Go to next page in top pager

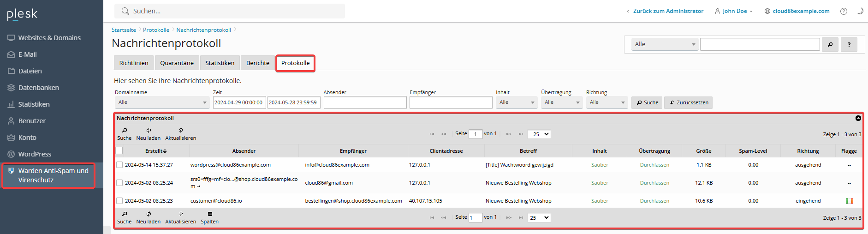509,134
